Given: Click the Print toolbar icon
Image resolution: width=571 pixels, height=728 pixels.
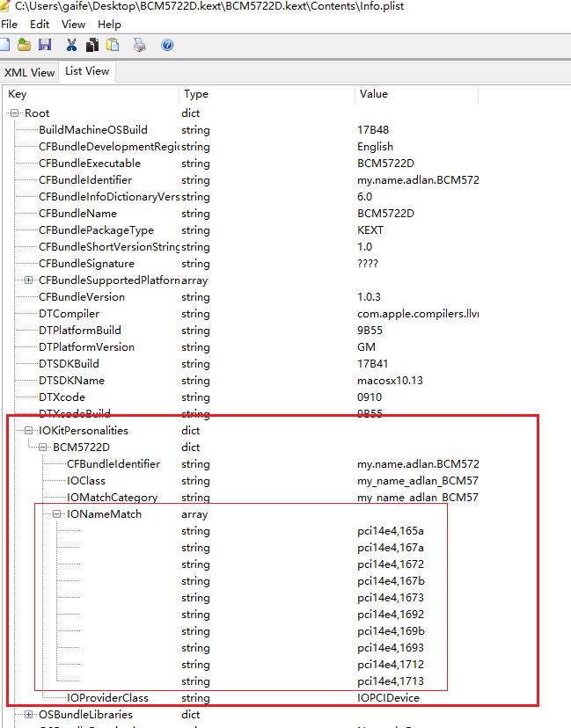Looking at the screenshot, I should coord(140,45).
